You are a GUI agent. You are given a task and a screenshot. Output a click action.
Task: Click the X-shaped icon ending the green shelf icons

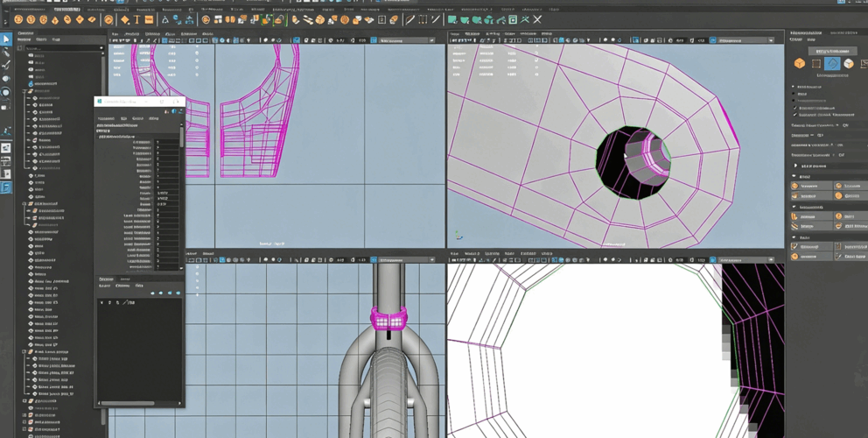[537, 19]
